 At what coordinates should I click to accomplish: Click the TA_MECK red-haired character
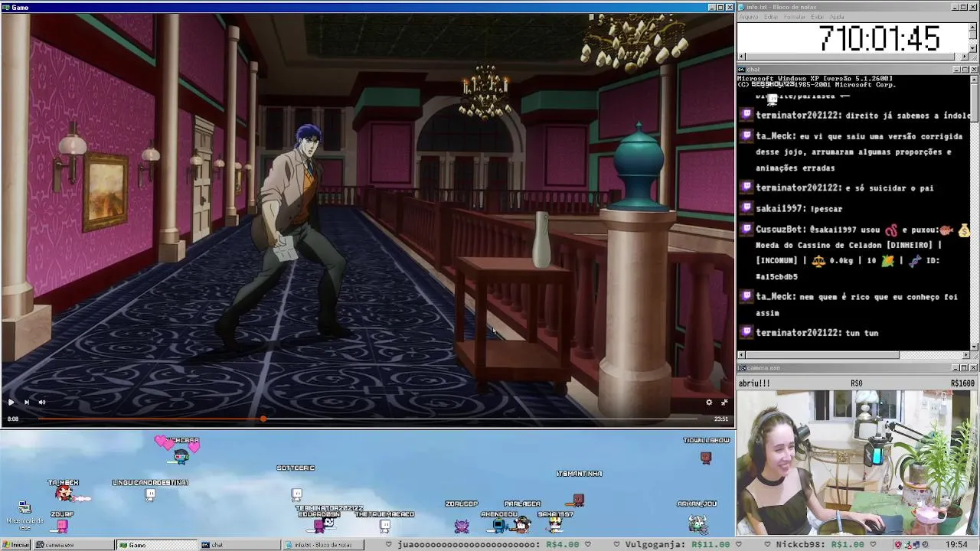(65, 494)
